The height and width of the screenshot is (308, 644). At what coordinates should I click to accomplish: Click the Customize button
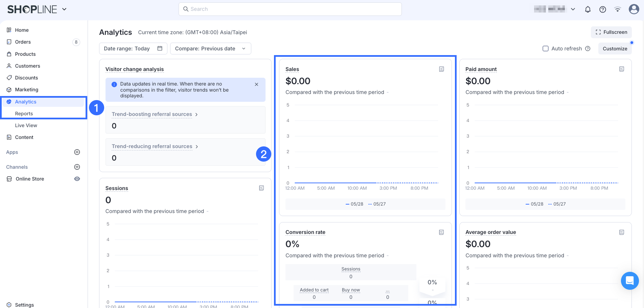pos(615,49)
